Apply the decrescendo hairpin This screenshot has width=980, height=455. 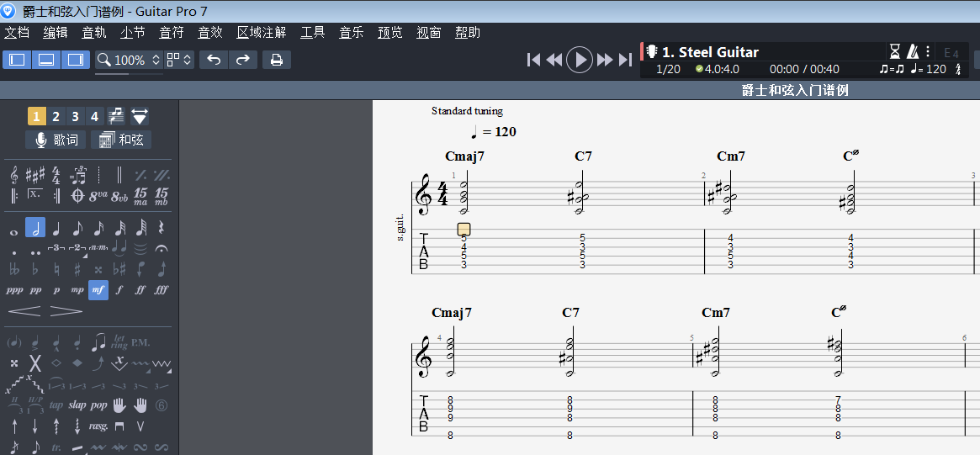66,310
